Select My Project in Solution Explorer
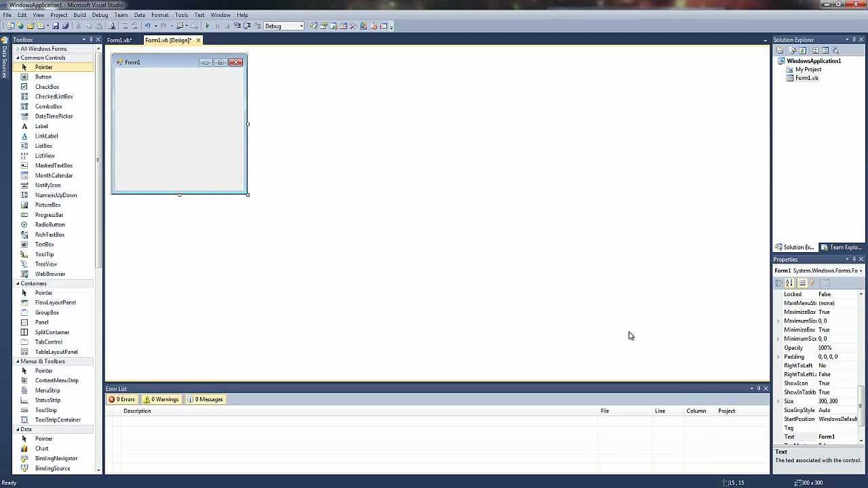Viewport: 868px width, 488px height. [808, 69]
